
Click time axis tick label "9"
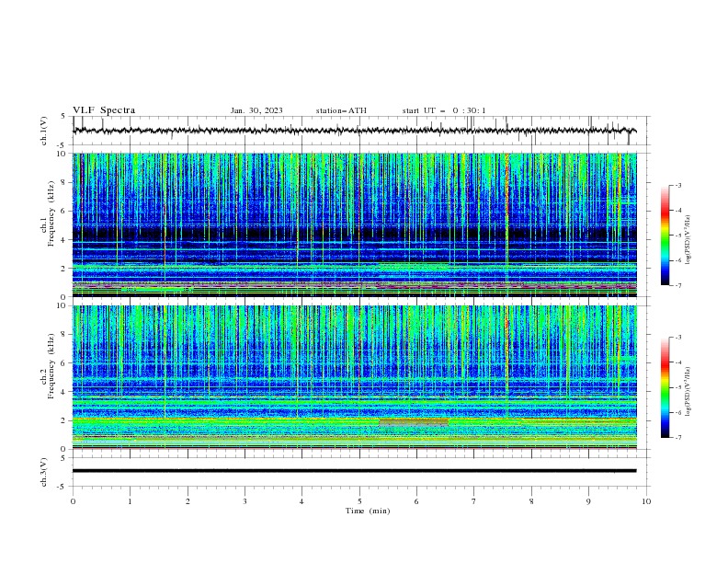588,501
